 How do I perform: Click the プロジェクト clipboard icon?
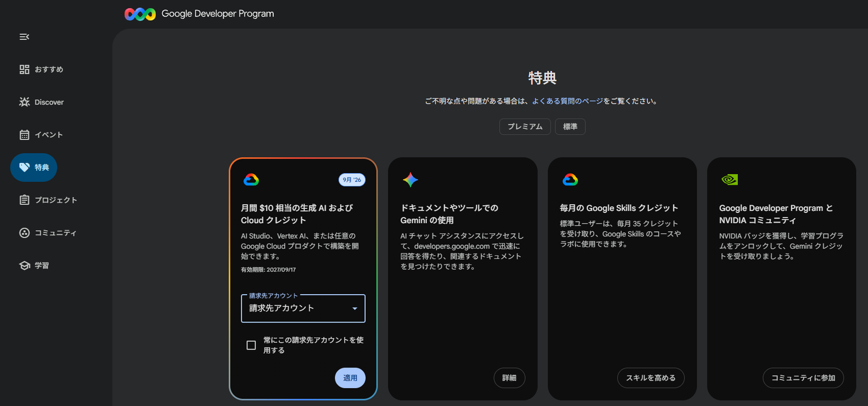24,200
